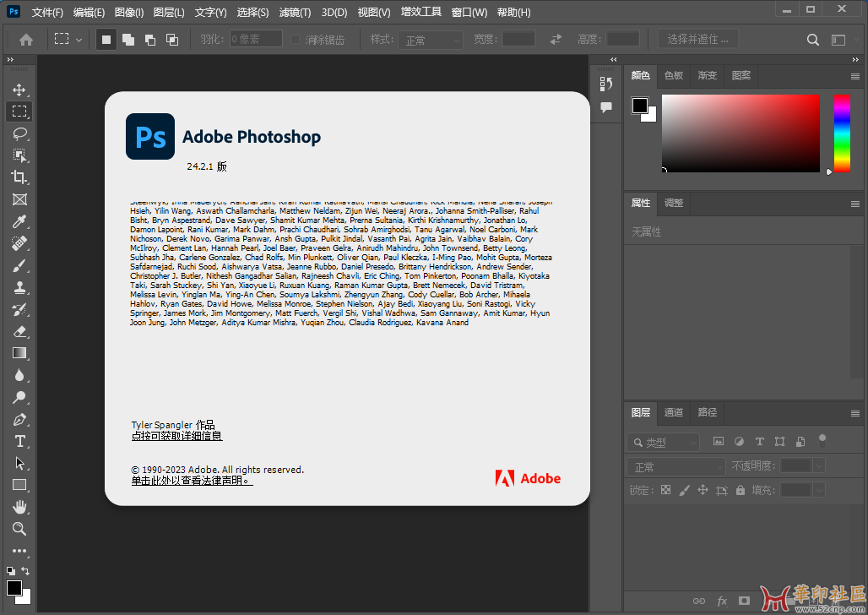Open the 不透明度 opacity slider arrow
Image resolution: width=868 pixels, height=615 pixels.
819,465
